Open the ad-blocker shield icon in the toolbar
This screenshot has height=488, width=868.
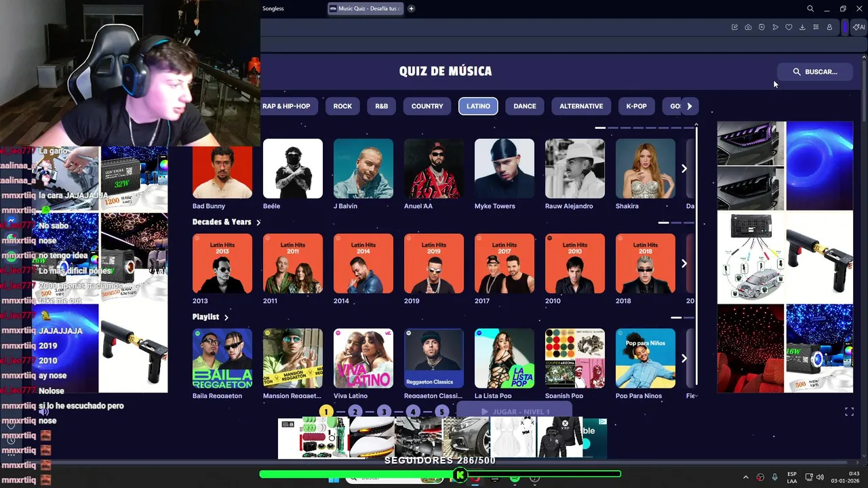coord(762,27)
